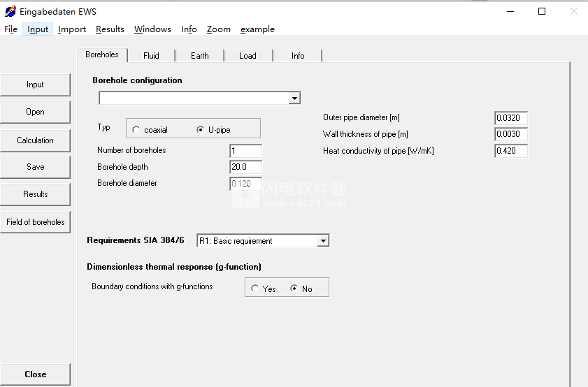Open the Import menu
This screenshot has height=387, width=588.
click(72, 29)
